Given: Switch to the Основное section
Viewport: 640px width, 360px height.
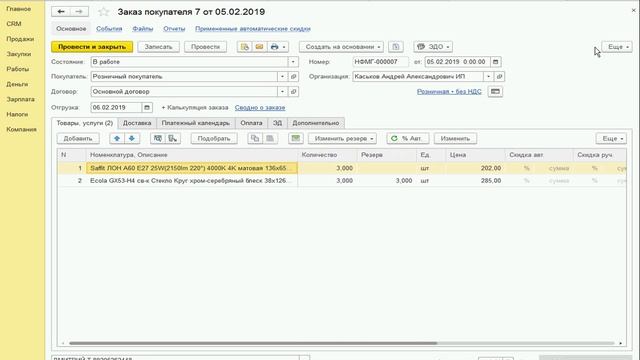Looking at the screenshot, I should pyautogui.click(x=71, y=29).
